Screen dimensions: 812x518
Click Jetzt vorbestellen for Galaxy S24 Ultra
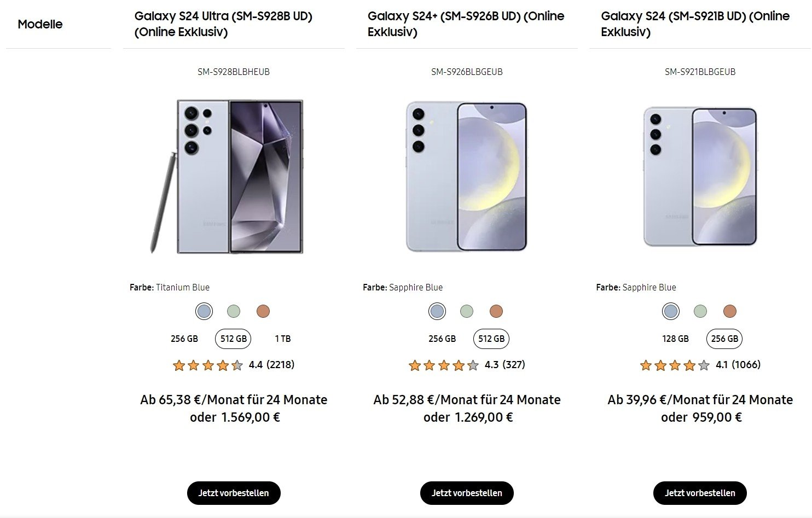(234, 493)
